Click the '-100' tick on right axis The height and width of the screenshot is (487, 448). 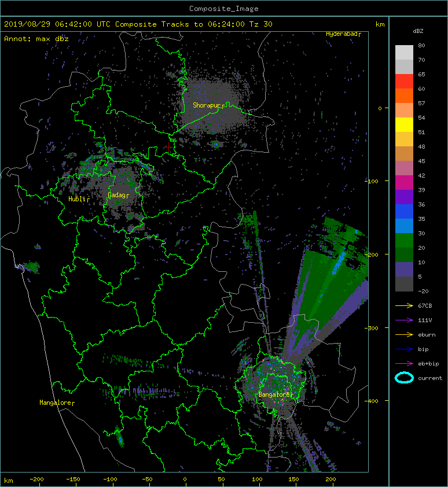372,181
